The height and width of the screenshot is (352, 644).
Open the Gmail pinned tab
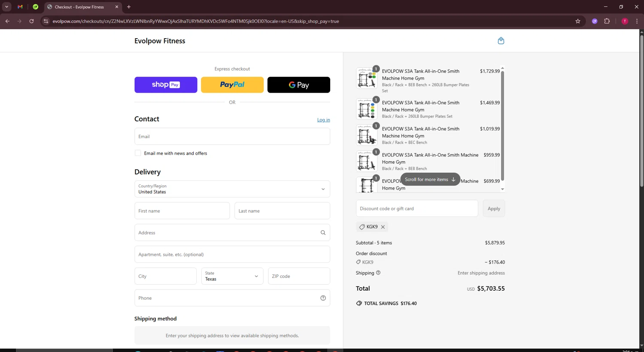click(x=20, y=7)
